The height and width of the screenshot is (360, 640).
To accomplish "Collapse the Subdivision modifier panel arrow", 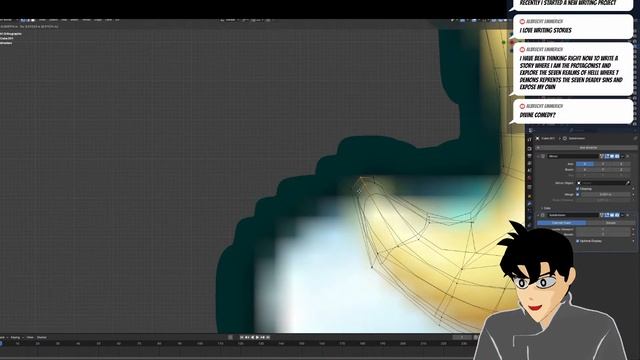I will click(x=538, y=215).
